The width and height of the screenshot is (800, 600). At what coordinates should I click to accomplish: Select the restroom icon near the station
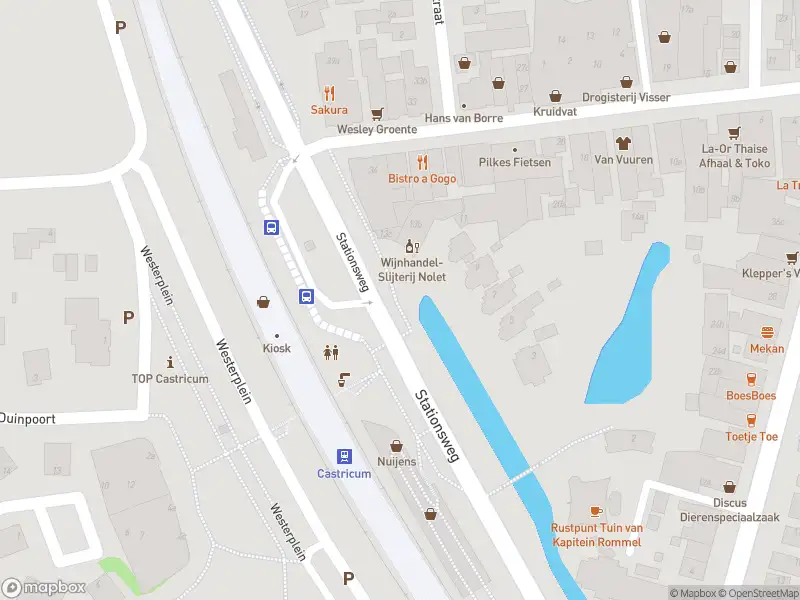click(x=331, y=352)
